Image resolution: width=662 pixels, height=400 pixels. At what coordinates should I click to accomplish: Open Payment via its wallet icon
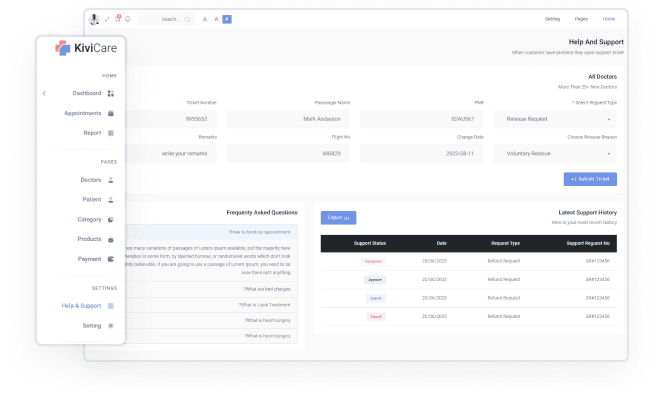click(111, 259)
